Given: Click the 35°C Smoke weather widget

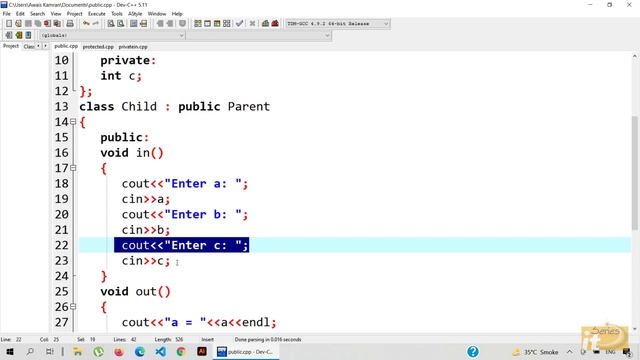Looking at the screenshot, I should point(535,352).
